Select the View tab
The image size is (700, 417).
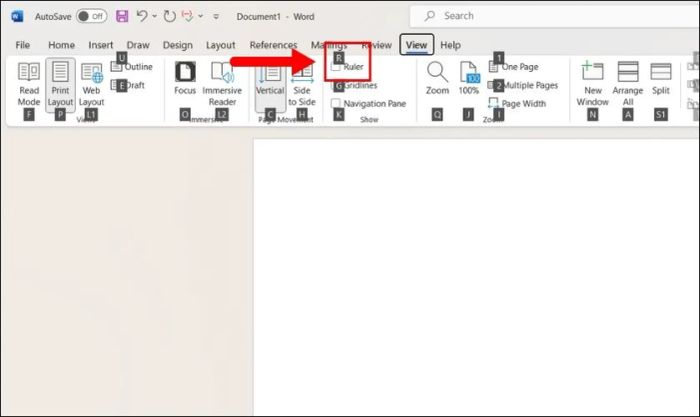click(x=417, y=45)
